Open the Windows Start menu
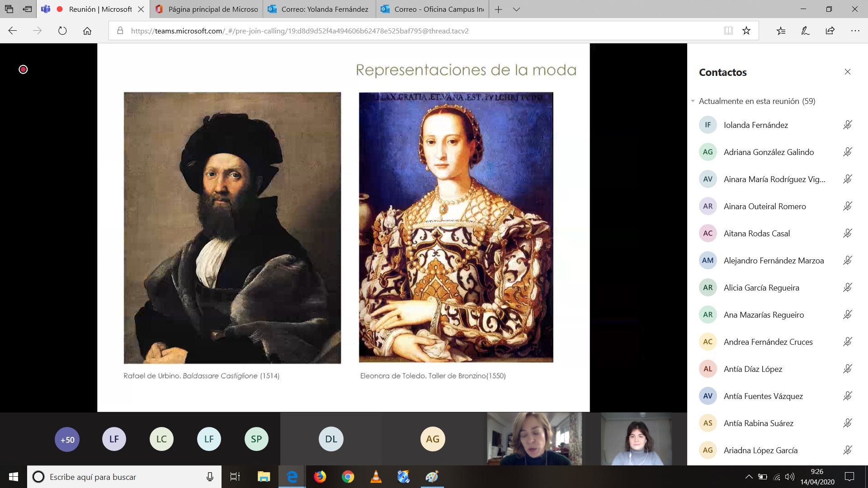This screenshot has width=868, height=488. tap(14, 477)
